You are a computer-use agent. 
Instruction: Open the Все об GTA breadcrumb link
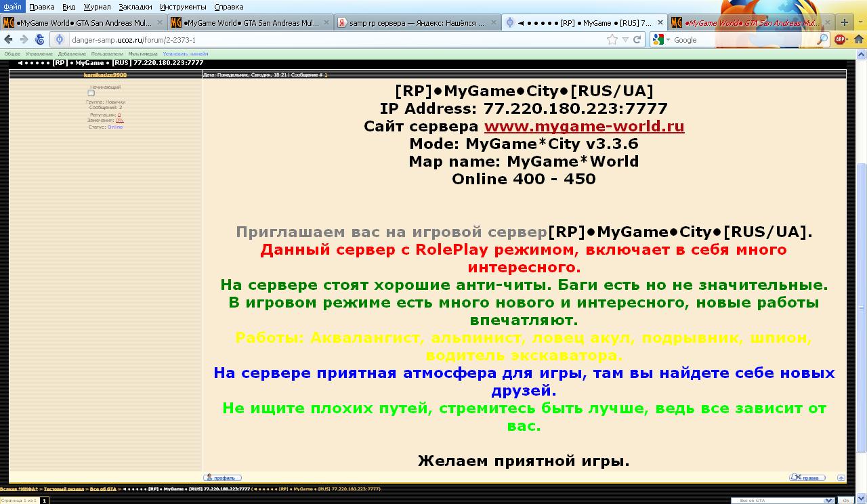[x=104, y=488]
